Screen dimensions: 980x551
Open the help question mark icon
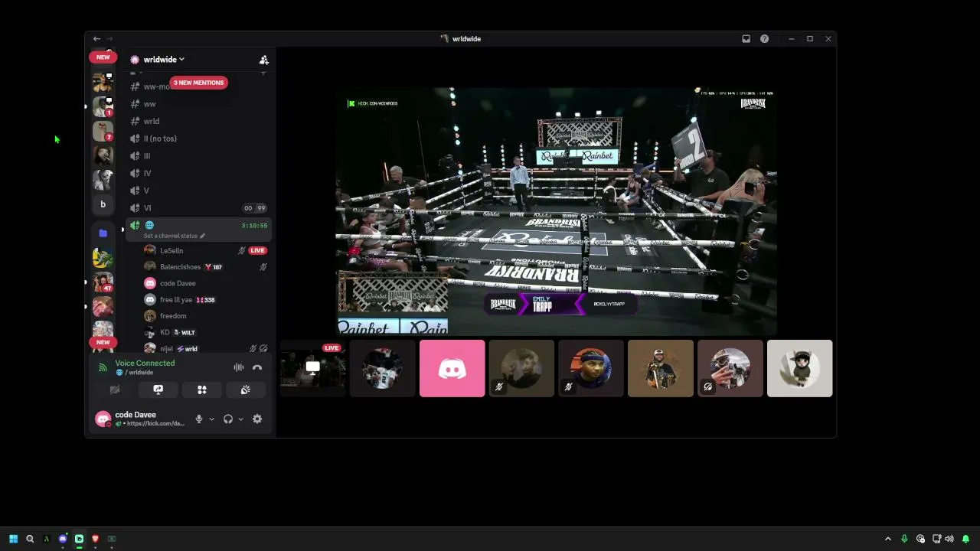coord(764,39)
